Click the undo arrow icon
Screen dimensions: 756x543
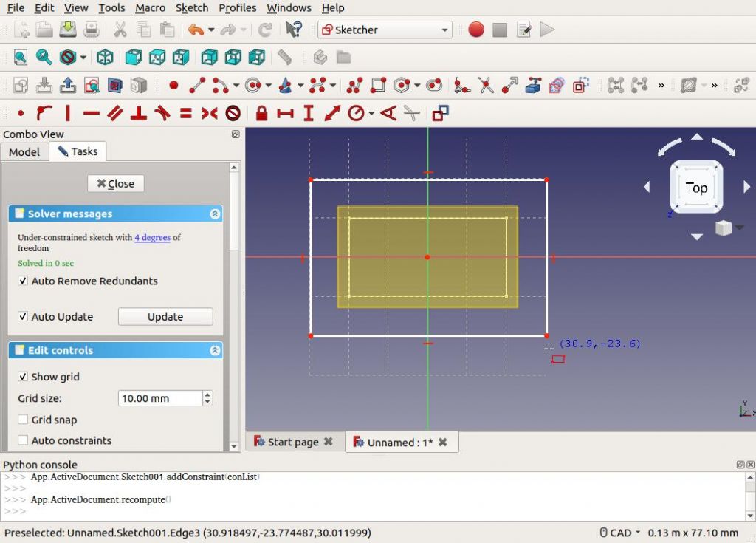pos(196,30)
